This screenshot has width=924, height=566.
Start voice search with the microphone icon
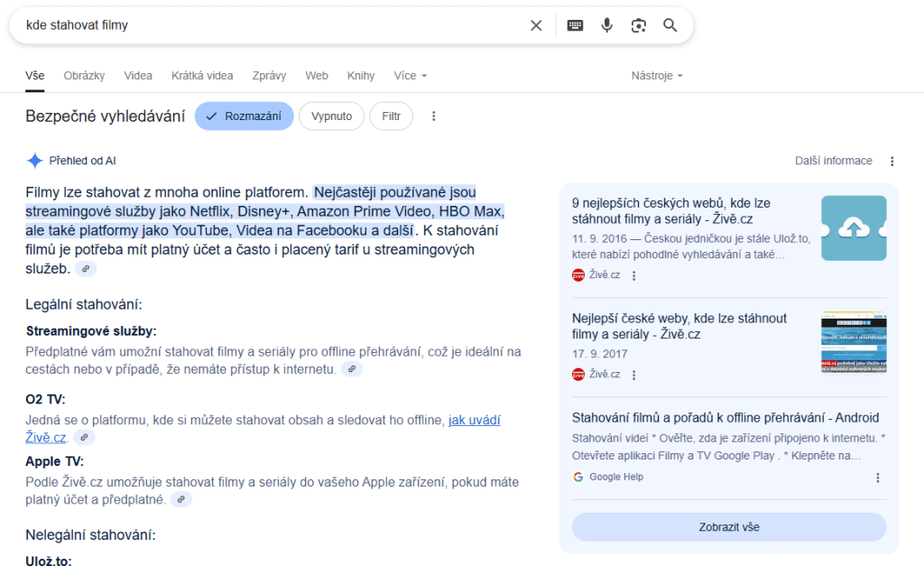(x=607, y=25)
